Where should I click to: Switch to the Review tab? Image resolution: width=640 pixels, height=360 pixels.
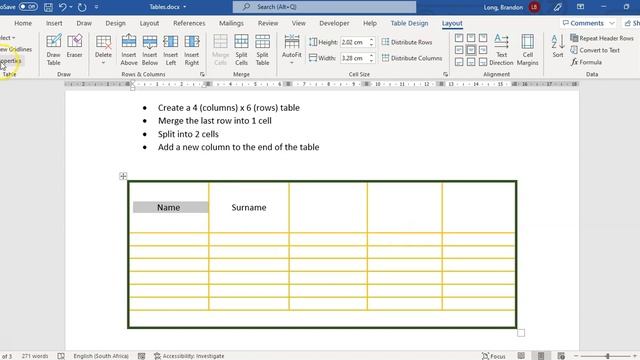[268, 23]
